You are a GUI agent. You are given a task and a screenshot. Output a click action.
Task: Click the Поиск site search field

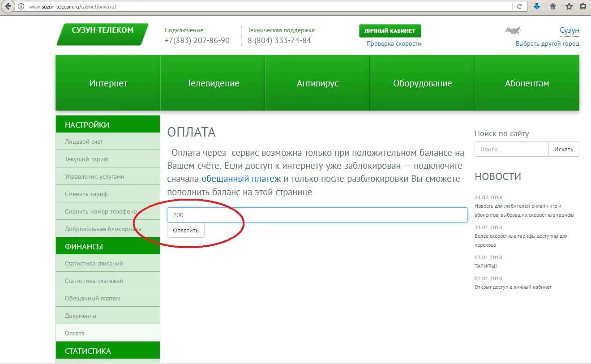(512, 149)
